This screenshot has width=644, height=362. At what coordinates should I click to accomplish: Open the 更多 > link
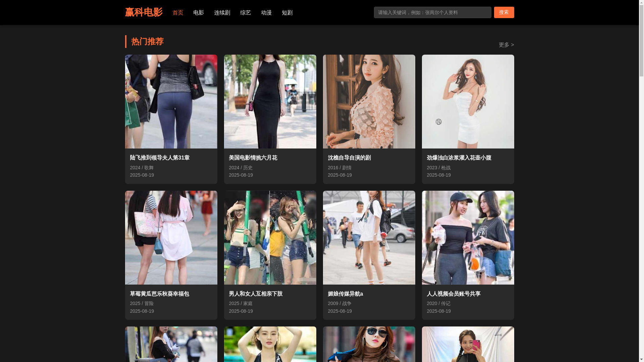point(506,45)
